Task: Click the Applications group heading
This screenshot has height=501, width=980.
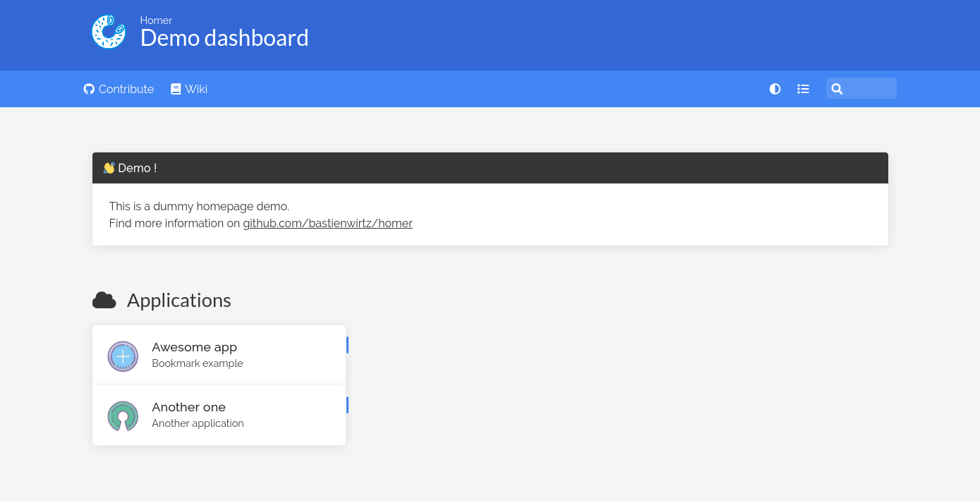Action: click(179, 301)
